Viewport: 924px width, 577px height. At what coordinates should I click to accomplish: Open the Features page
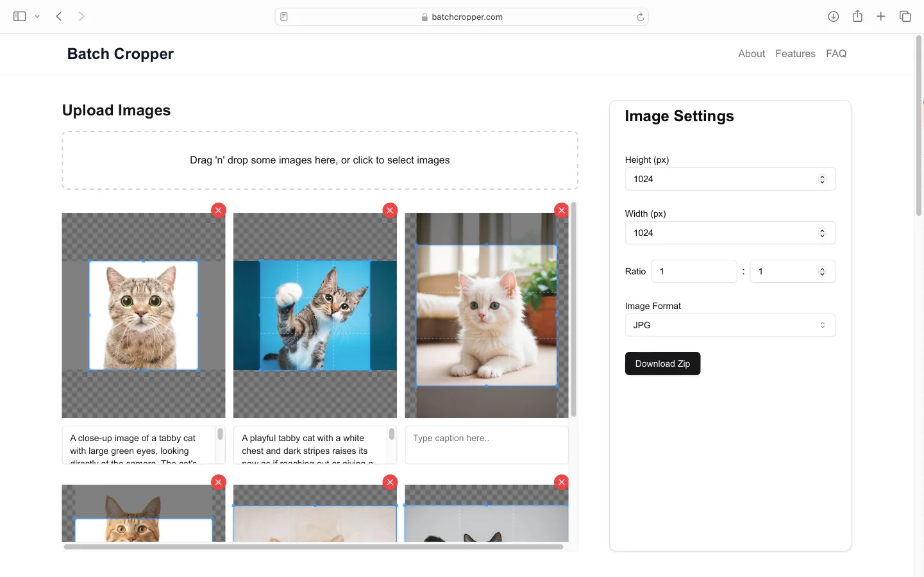tap(795, 53)
